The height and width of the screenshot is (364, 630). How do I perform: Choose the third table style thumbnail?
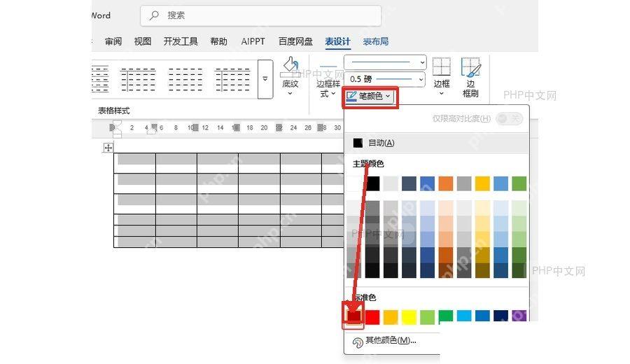[x=185, y=79]
